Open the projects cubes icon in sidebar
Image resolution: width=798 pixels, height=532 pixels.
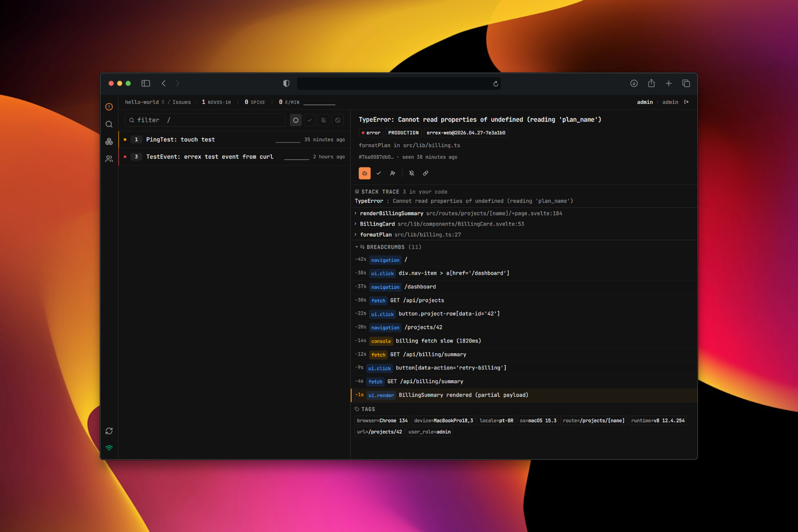109,141
